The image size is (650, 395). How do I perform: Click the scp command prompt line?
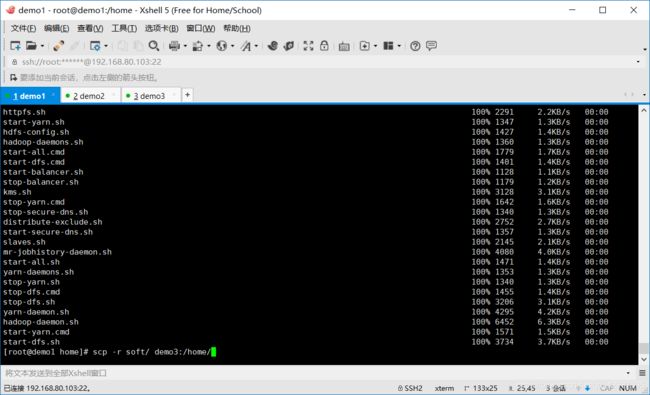(109, 352)
